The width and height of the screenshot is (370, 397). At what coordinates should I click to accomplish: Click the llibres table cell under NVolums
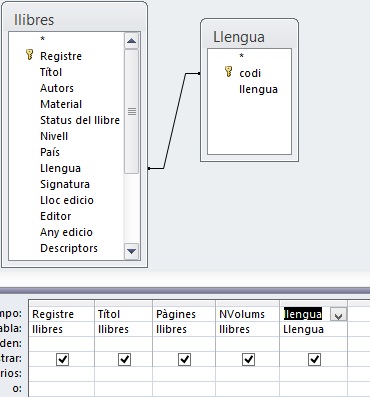[x=248, y=329]
